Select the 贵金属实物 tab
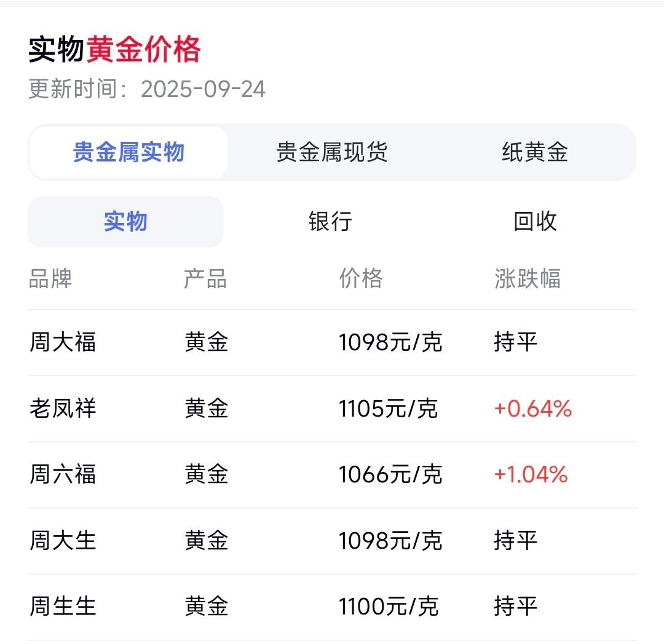The image size is (664, 644). [128, 152]
